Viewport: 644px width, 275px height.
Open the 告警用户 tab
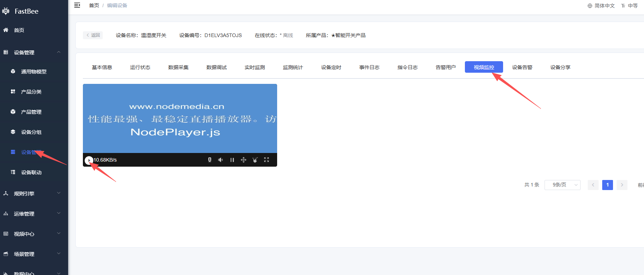click(x=446, y=67)
